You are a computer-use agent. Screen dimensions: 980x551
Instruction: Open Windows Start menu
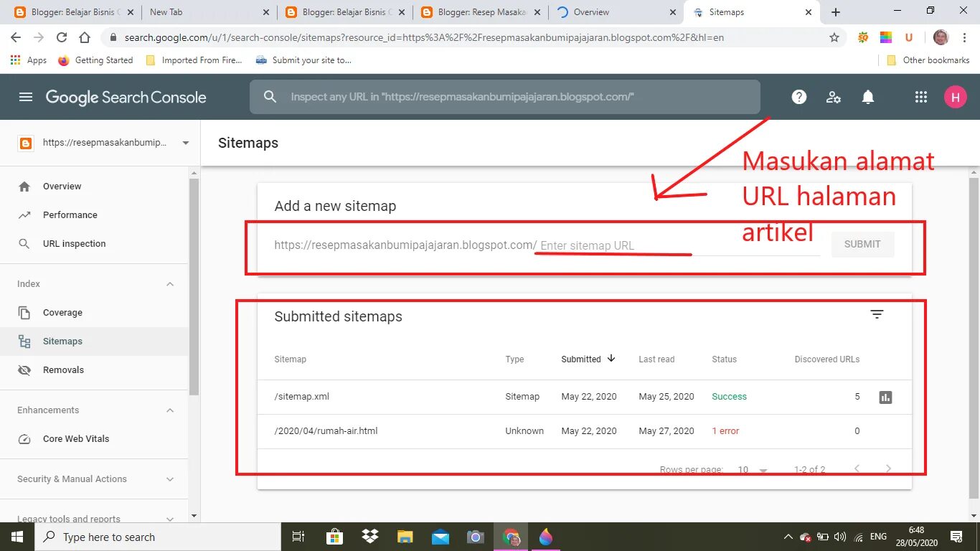(x=17, y=537)
